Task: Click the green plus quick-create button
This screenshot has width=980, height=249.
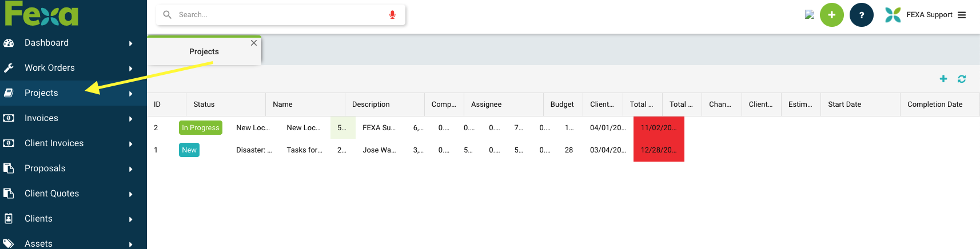Action: click(831, 15)
